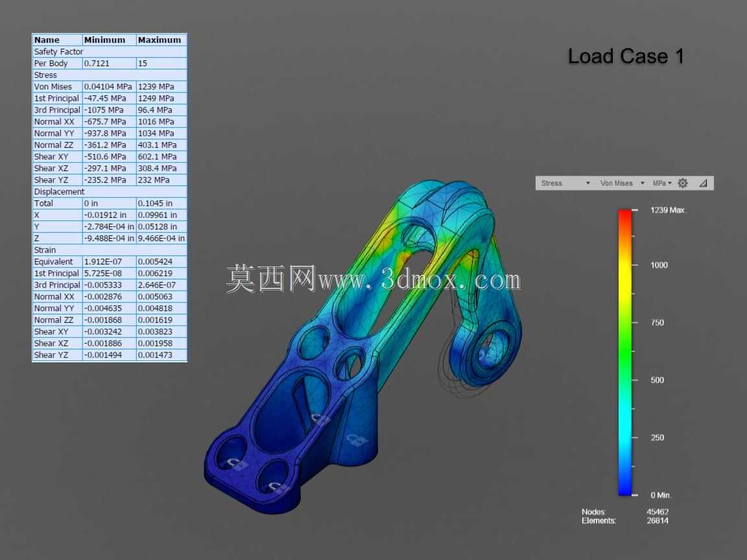
Task: Click the Normal YY -937.8 MPa cell
Action: pos(109,134)
